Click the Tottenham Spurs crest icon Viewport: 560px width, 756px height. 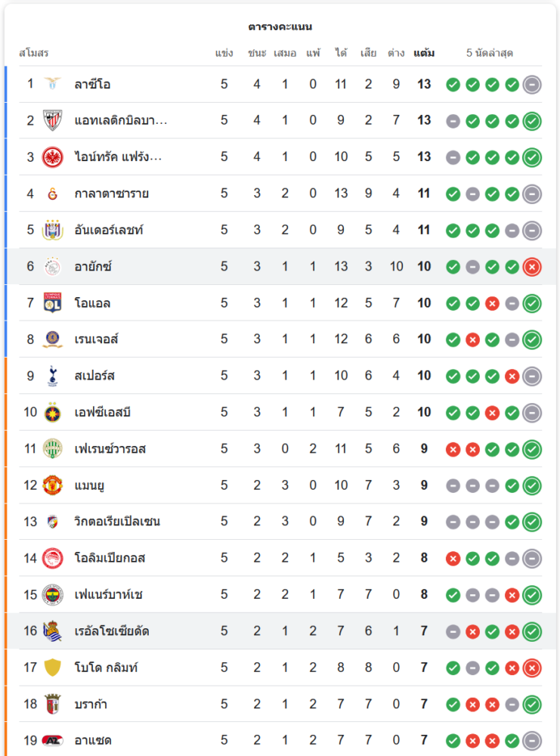[52, 376]
